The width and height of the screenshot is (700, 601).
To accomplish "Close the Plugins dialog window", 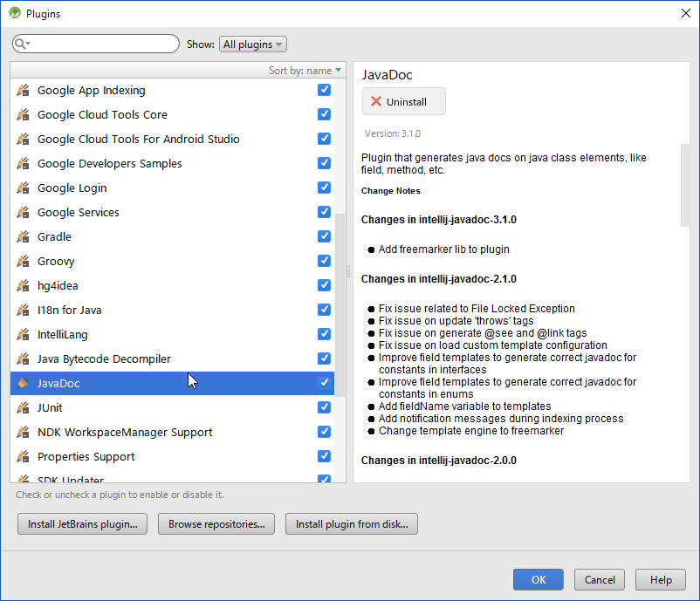I will (686, 13).
